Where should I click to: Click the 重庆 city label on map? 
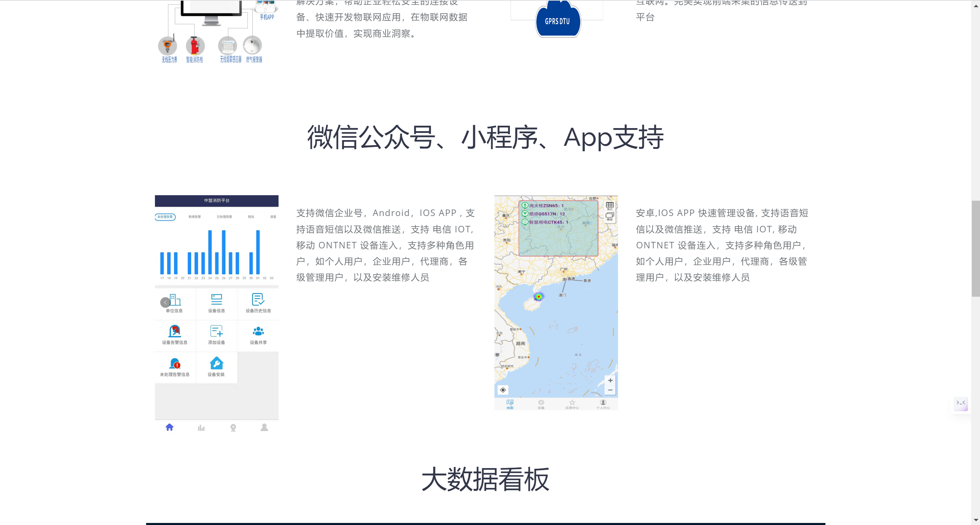point(506,215)
